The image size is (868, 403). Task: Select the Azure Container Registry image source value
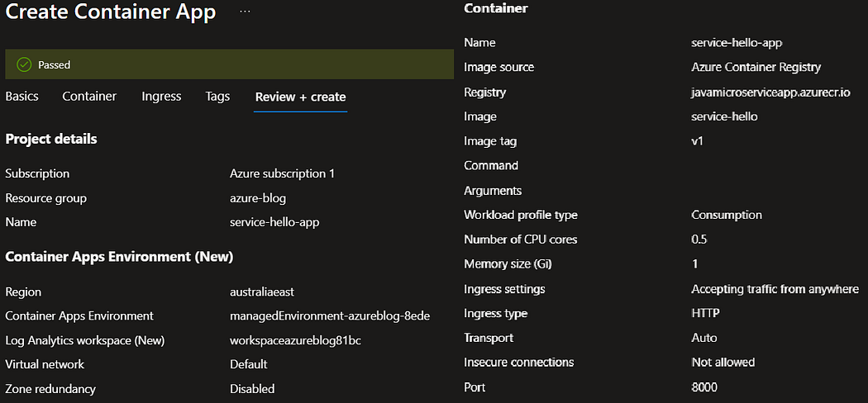click(756, 68)
